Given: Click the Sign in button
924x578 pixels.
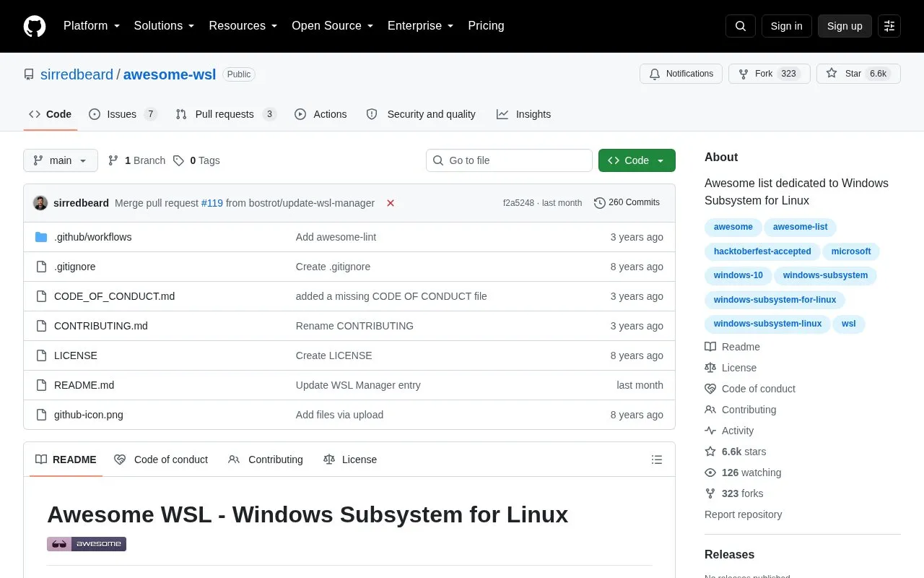Looking at the screenshot, I should pos(786,26).
